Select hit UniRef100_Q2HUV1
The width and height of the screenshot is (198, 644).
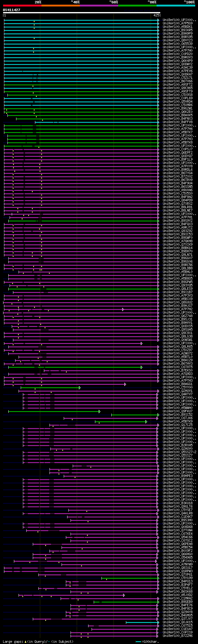[178, 391]
